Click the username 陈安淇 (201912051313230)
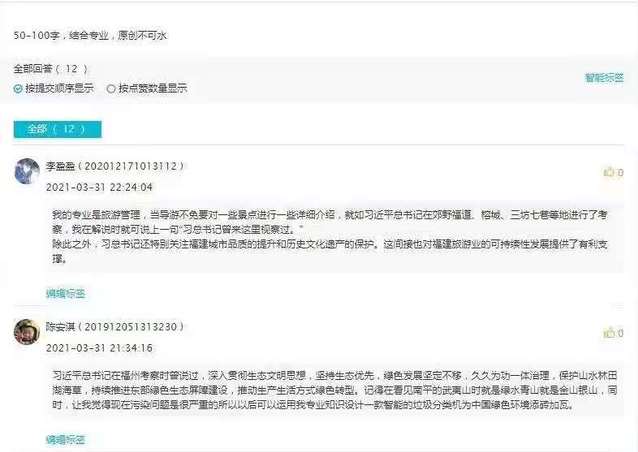Viewport: 638px width, 452px height. (115, 327)
